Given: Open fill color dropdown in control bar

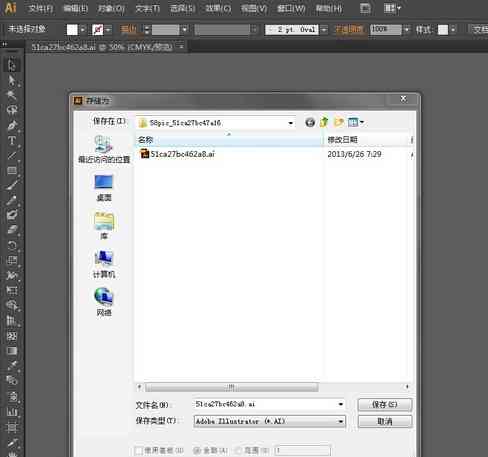Looking at the screenshot, I should [83, 30].
